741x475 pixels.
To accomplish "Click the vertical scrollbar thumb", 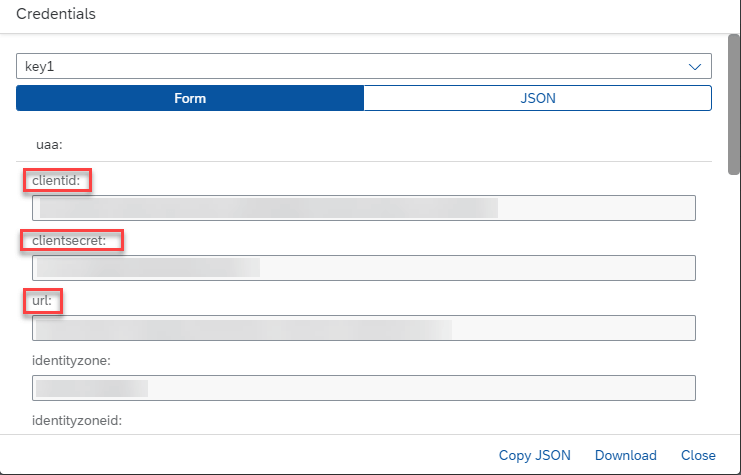I will (x=734, y=104).
